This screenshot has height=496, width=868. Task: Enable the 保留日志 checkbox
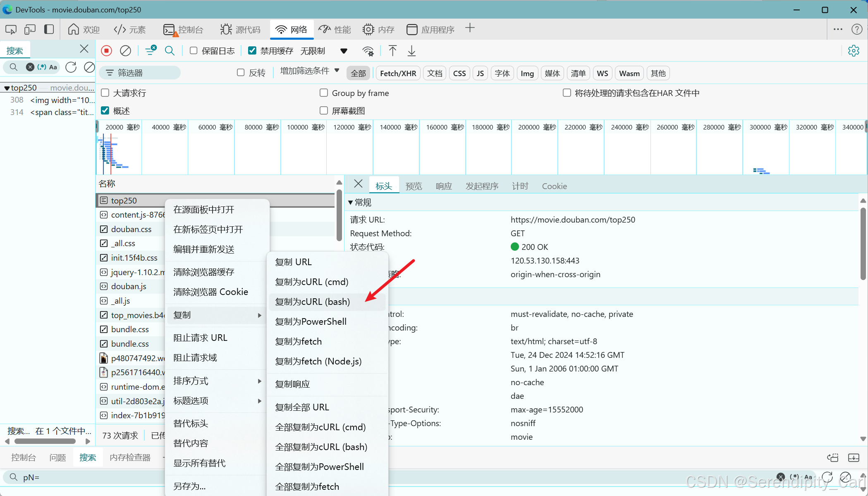(x=194, y=50)
